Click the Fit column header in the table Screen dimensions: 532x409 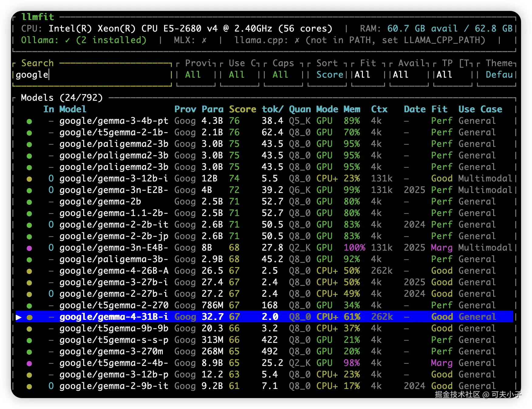[x=439, y=109]
